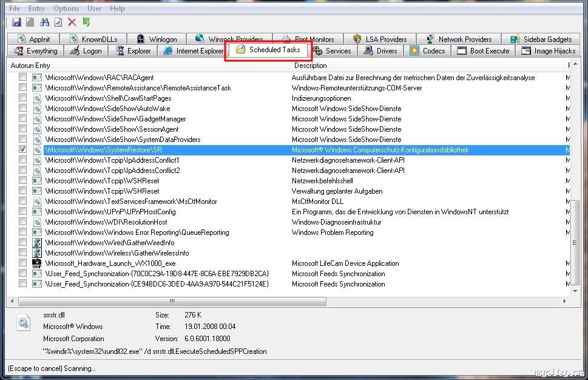Sort by the Autorun Entry column header
Viewport: 588px width, 380px height.
point(149,66)
